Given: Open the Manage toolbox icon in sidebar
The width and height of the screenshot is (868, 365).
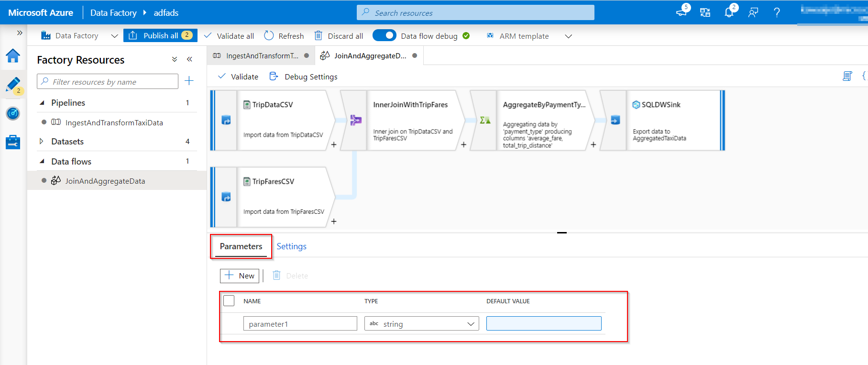Looking at the screenshot, I should [x=13, y=142].
